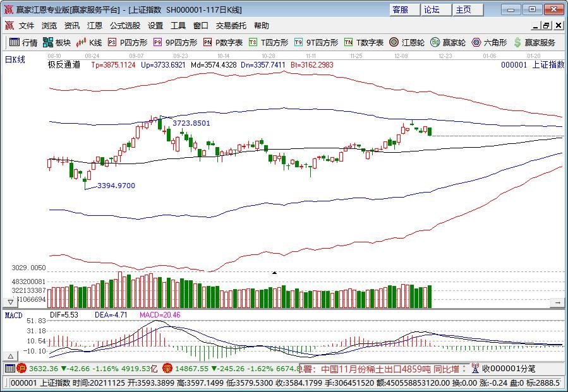Click the DEA=-4.71 readout
Screen dimensions: 568x392
111,315
